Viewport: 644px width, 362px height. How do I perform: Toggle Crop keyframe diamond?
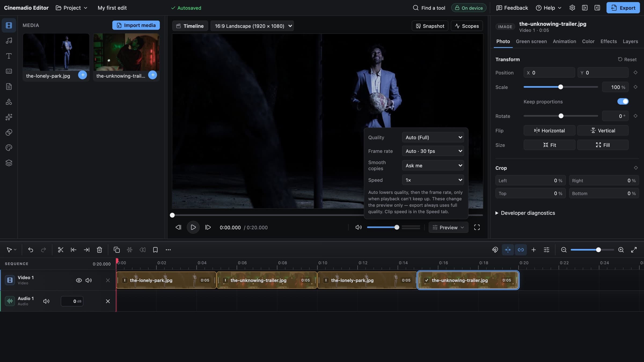pyautogui.click(x=636, y=168)
